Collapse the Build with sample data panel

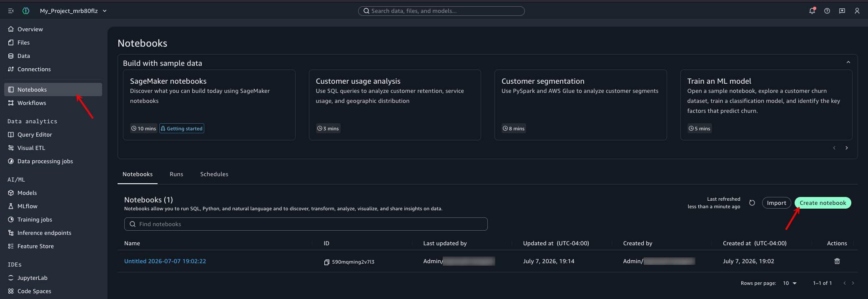tap(848, 62)
